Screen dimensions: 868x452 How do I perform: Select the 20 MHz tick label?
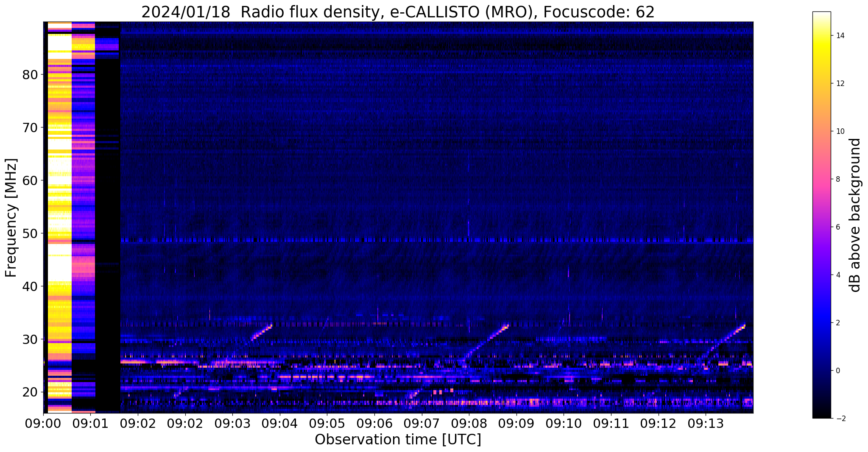tap(30, 392)
